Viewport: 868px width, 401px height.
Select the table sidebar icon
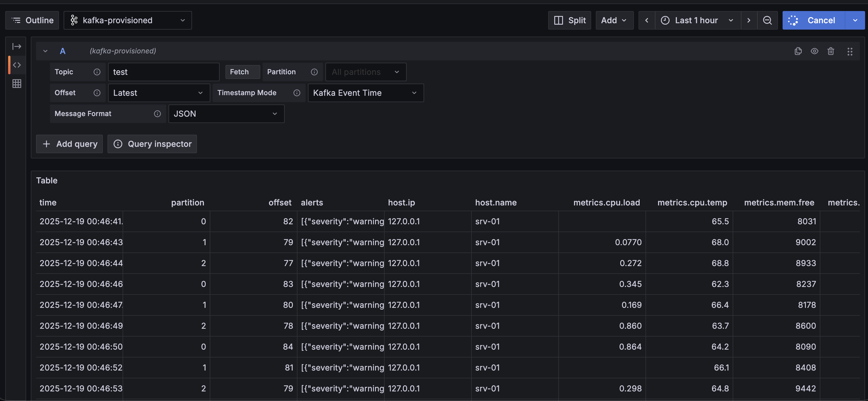coord(17,83)
